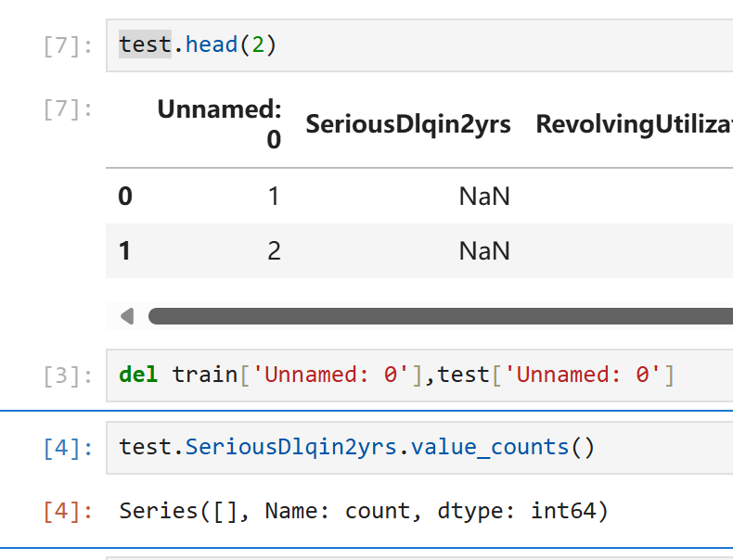Click the [7] output prompt beside the table
This screenshot has width=733, height=560.
(68, 109)
